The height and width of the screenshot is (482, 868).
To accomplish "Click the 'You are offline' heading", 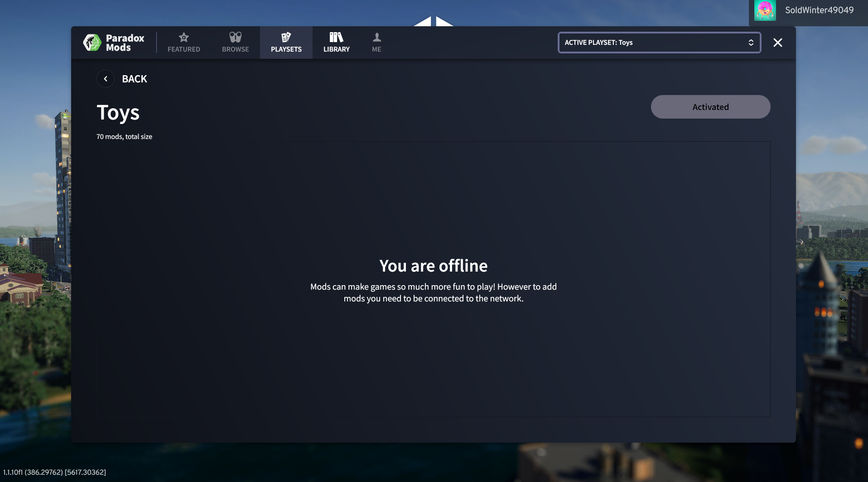I will (434, 266).
